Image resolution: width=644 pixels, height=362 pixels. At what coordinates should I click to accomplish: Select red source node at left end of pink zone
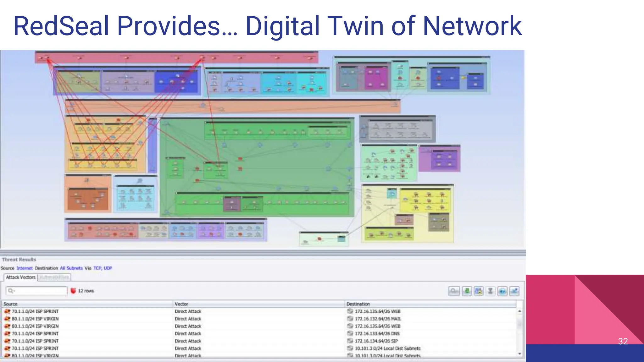coord(47,58)
